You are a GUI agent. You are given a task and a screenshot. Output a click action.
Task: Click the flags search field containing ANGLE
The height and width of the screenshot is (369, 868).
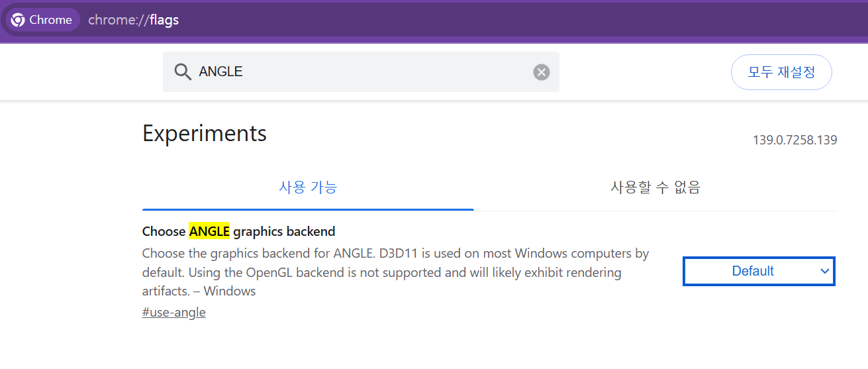click(361, 72)
